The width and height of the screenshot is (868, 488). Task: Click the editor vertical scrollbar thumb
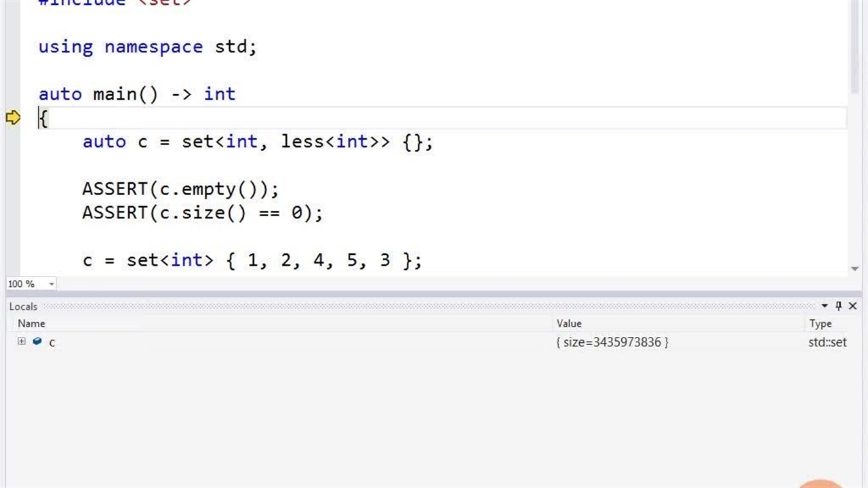854,47
